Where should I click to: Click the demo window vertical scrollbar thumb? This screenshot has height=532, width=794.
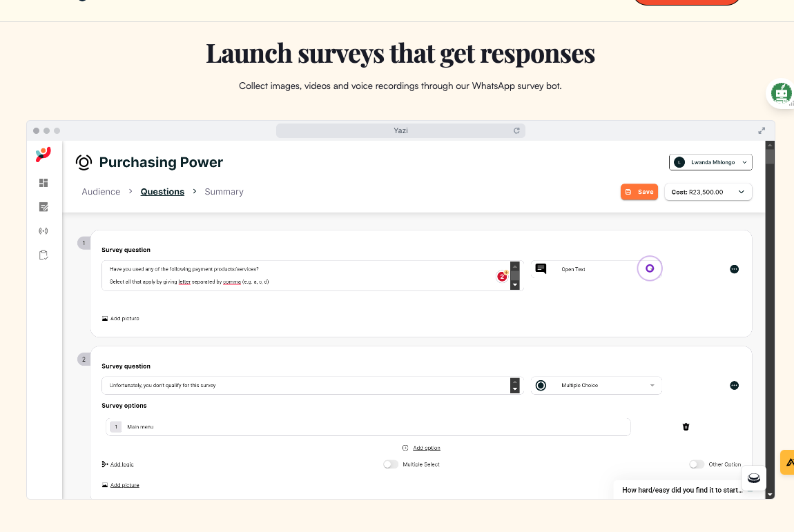point(770,156)
